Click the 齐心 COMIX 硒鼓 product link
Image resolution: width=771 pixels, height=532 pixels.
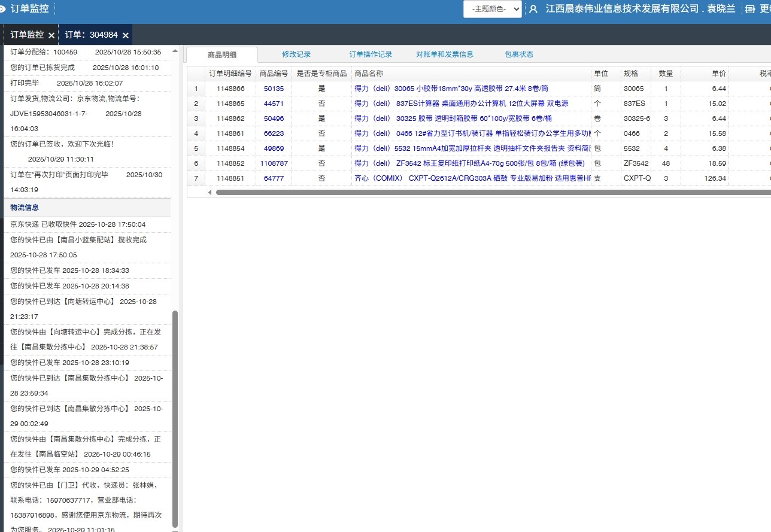point(470,178)
